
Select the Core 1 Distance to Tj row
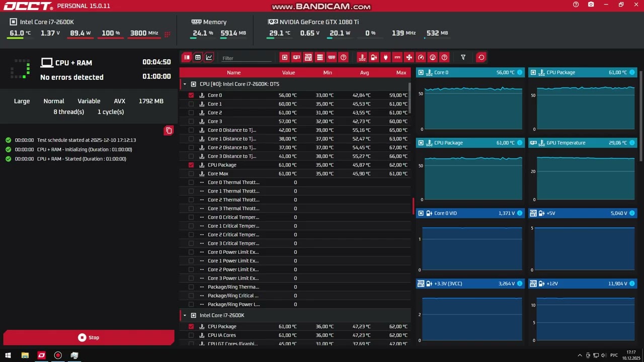tap(295, 139)
